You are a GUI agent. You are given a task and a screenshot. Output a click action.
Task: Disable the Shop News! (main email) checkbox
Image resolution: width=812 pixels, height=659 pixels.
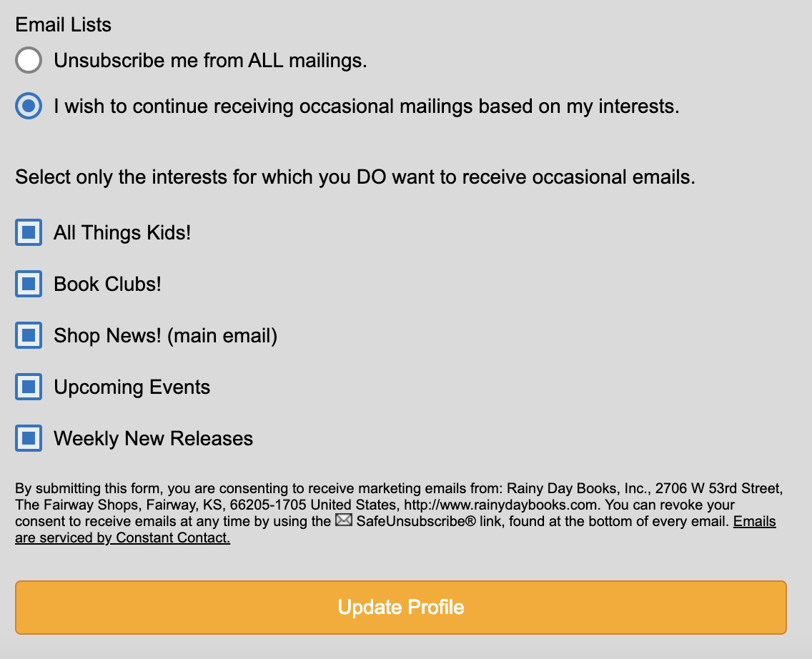pos(29,335)
